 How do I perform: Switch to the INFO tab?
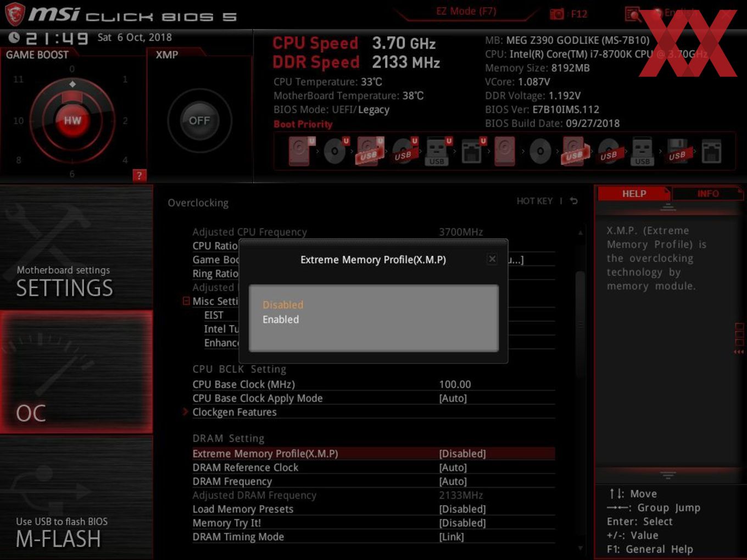pyautogui.click(x=708, y=194)
